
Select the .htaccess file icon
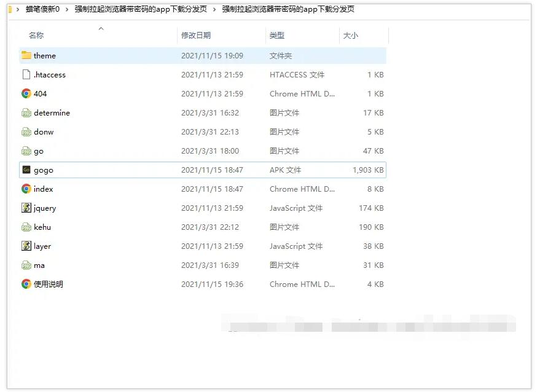point(26,74)
